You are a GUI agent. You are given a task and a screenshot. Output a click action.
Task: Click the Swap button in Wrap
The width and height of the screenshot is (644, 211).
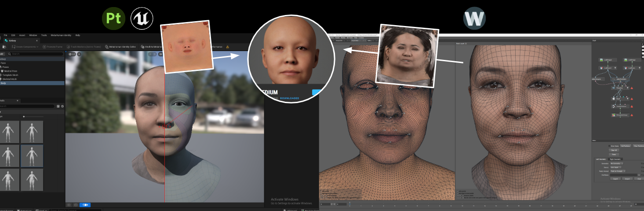[x=614, y=154]
